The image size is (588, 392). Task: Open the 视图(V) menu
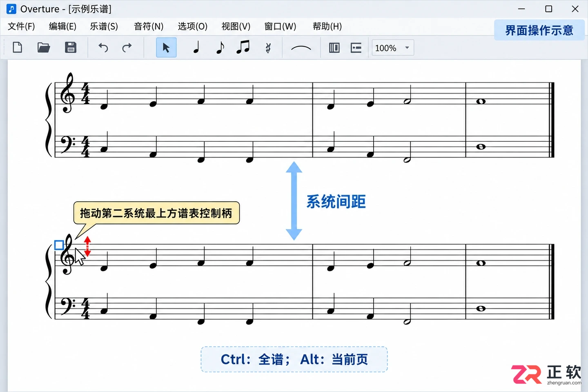236,27
